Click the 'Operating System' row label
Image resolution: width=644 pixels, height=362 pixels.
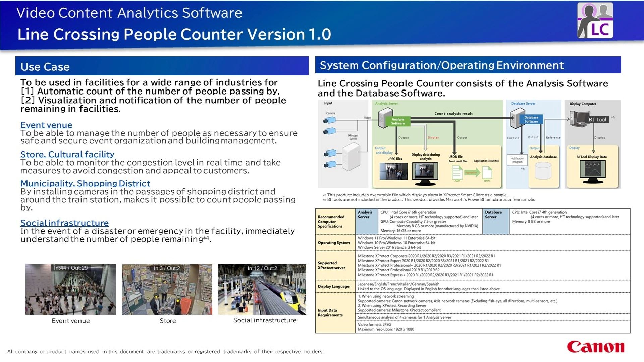pos(334,243)
